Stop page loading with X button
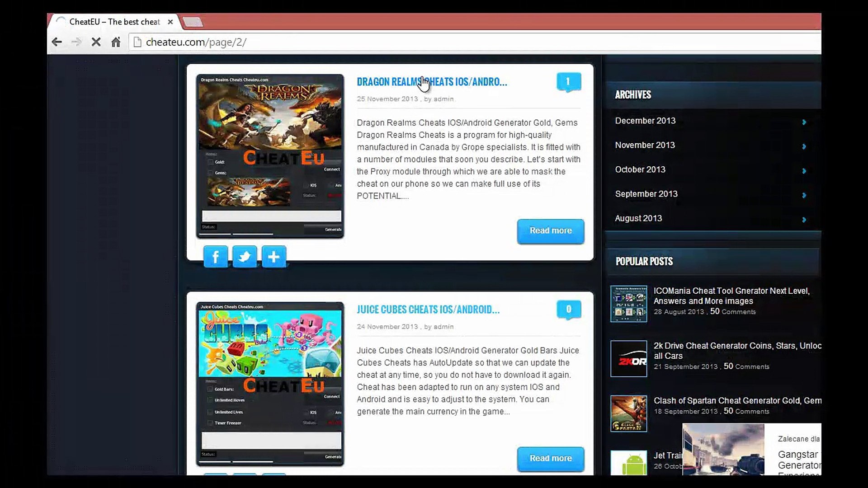The image size is (868, 488). click(x=96, y=42)
